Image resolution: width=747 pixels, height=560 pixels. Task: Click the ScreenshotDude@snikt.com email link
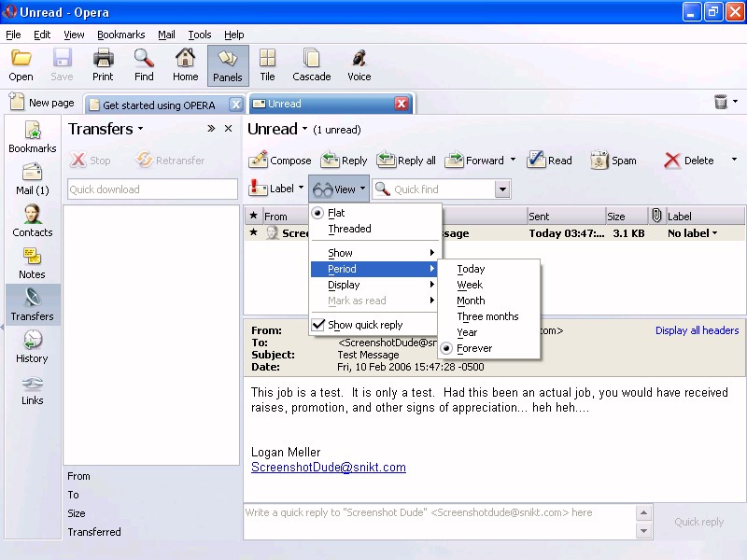coord(328,468)
